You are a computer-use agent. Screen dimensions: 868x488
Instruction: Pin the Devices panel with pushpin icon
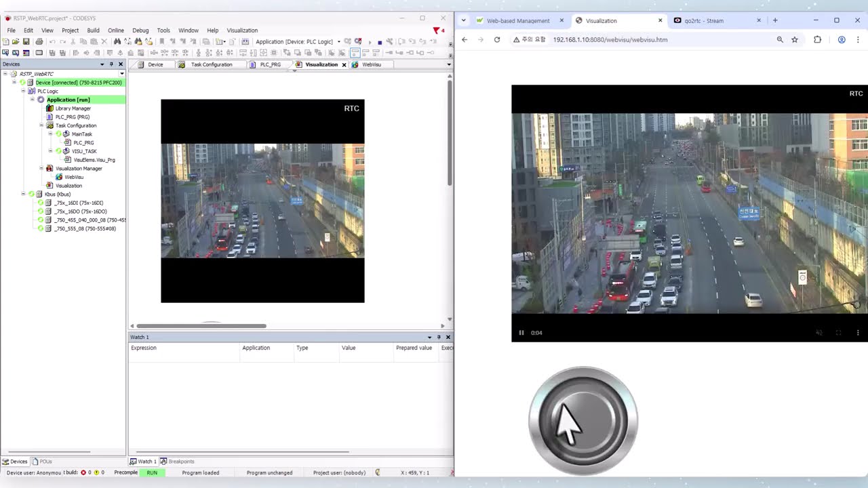click(111, 64)
